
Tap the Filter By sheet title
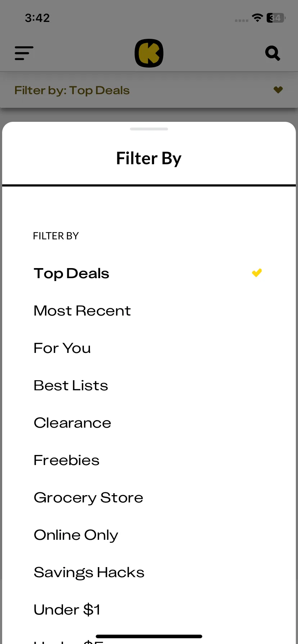click(149, 158)
